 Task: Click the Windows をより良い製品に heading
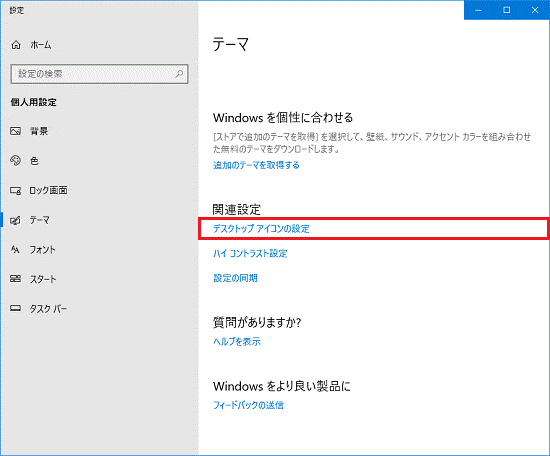282,387
